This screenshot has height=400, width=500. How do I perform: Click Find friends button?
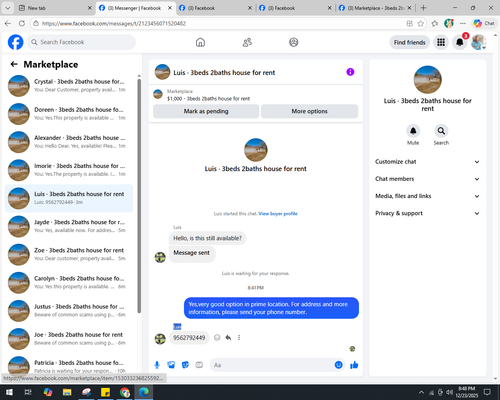410,42
